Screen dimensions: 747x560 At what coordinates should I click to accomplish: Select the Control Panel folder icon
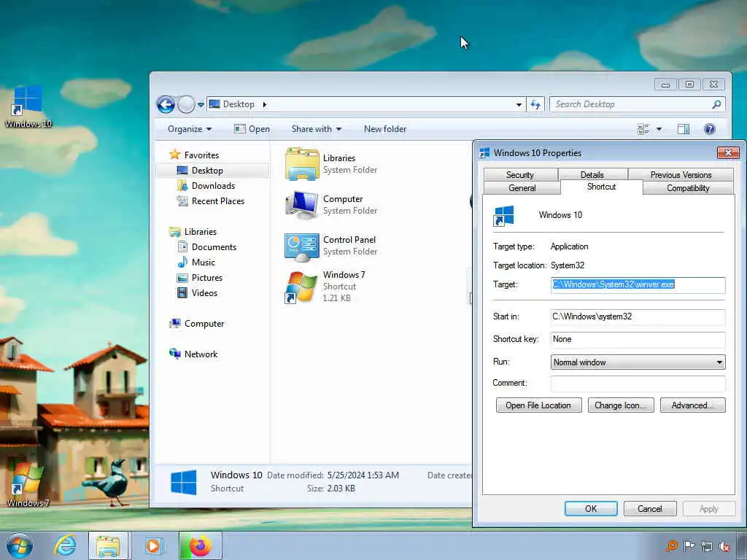click(x=301, y=246)
